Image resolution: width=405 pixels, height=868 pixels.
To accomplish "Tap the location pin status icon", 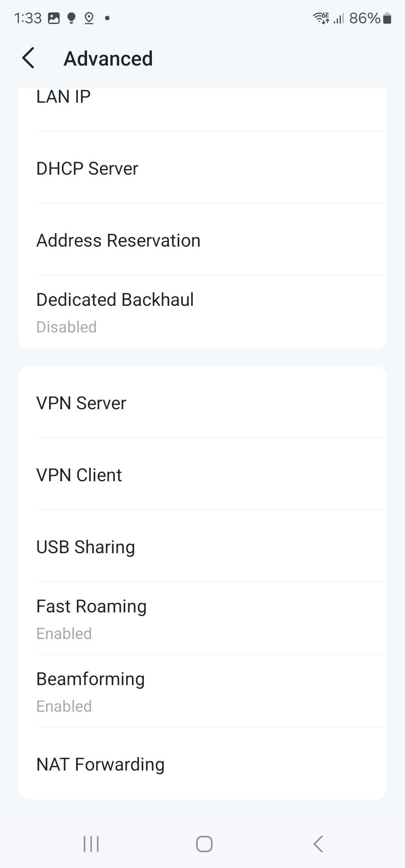I will coord(89,18).
